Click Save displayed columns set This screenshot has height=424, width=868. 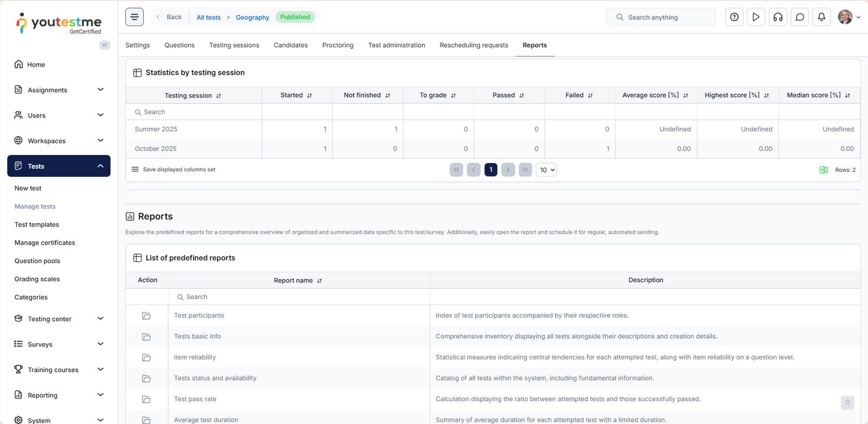pyautogui.click(x=174, y=170)
